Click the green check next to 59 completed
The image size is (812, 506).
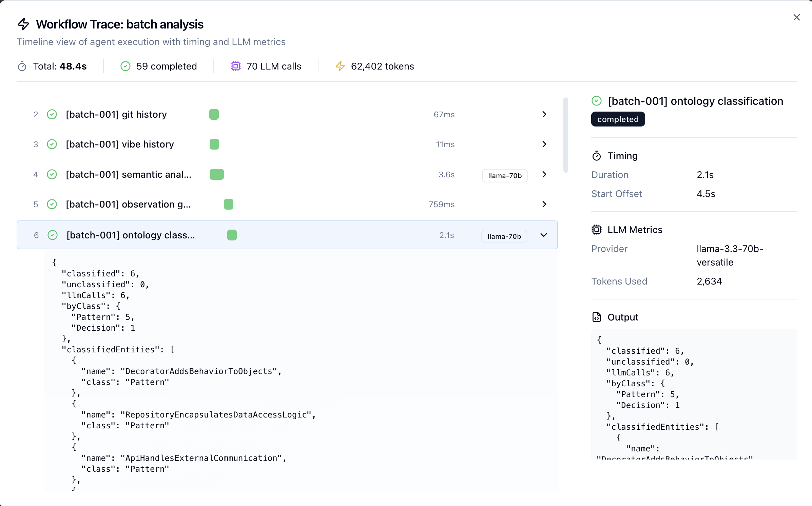click(125, 66)
